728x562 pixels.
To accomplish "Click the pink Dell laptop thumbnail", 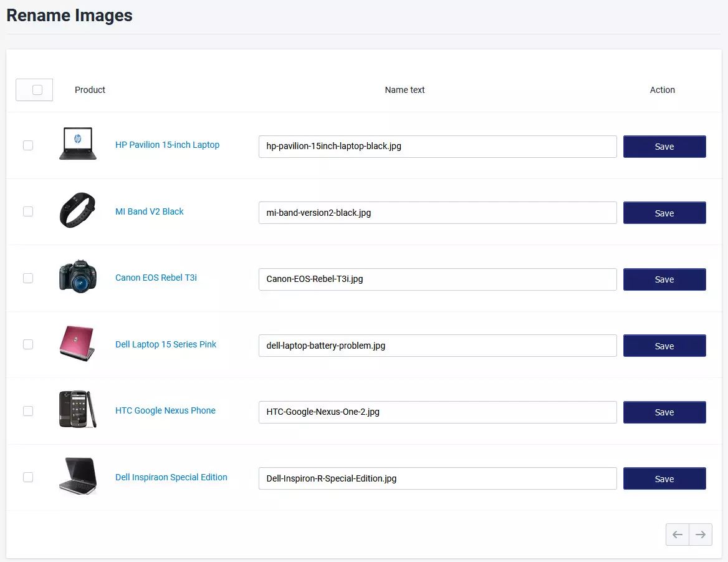I will (78, 343).
